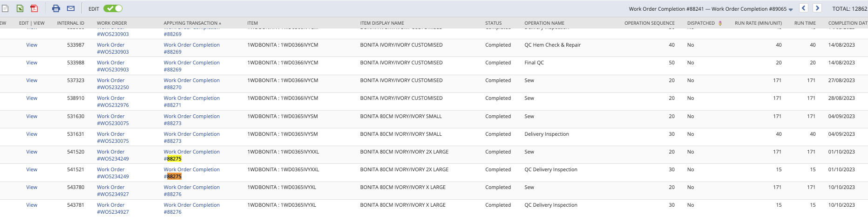
Task: Open View link for internal ID 533988
Action: [32, 63]
